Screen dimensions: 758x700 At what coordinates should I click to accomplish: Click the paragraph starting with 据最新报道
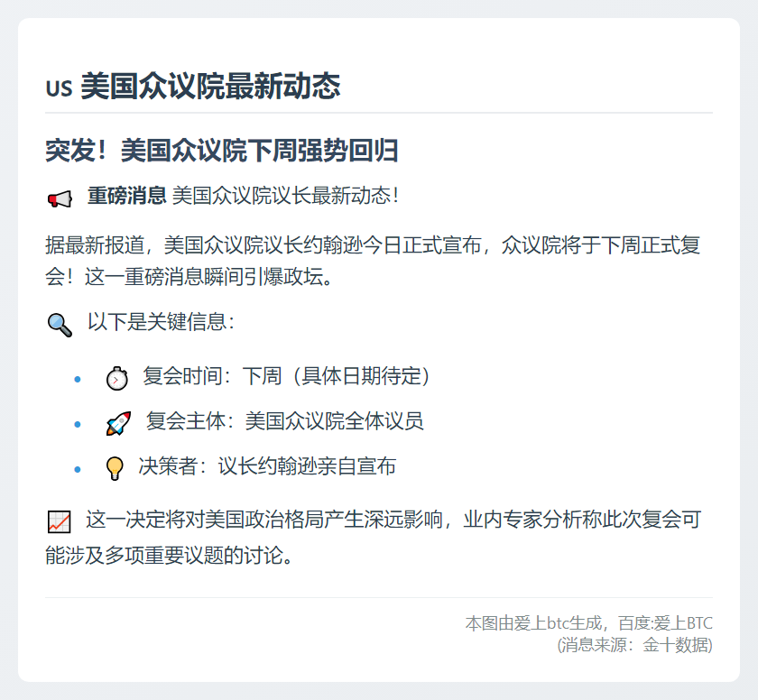coord(374,260)
